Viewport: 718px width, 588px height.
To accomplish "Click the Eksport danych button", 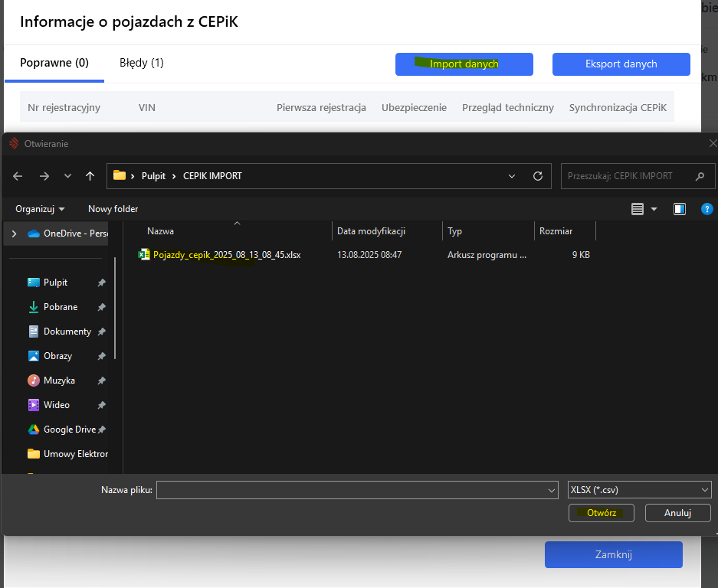I will (x=621, y=64).
